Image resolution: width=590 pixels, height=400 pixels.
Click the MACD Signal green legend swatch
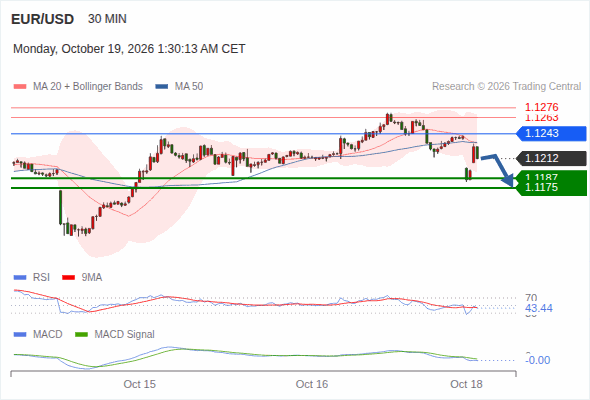[x=81, y=335]
